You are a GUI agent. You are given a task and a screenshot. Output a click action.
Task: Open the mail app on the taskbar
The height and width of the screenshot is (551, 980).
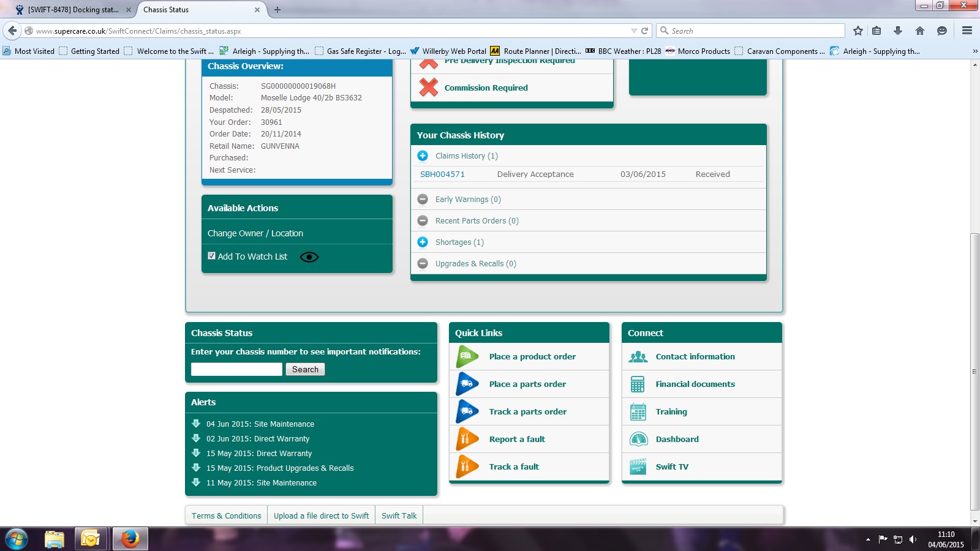click(91, 539)
